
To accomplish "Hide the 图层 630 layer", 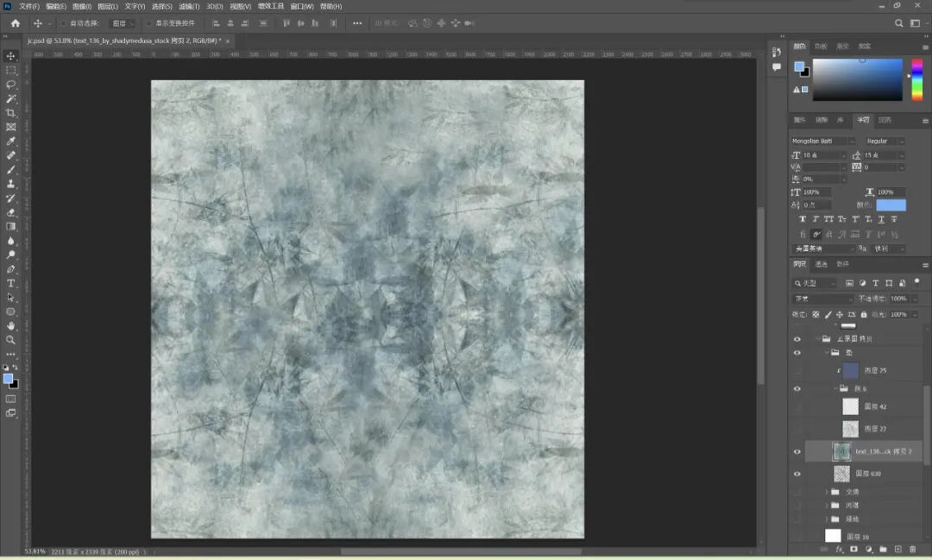I will 797,474.
